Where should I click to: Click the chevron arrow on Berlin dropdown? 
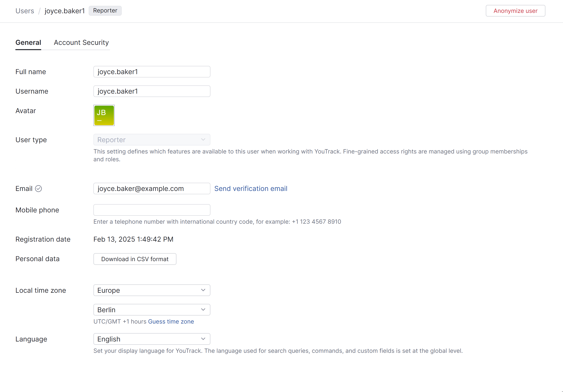(203, 310)
